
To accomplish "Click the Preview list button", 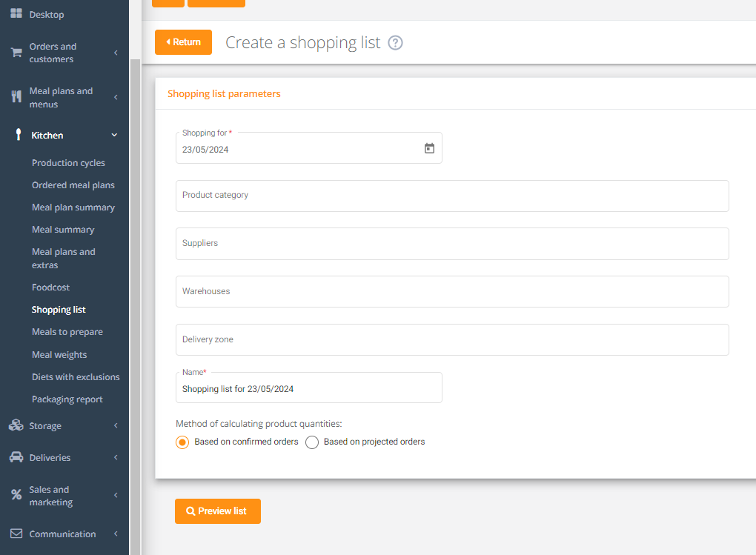I will pos(218,511).
